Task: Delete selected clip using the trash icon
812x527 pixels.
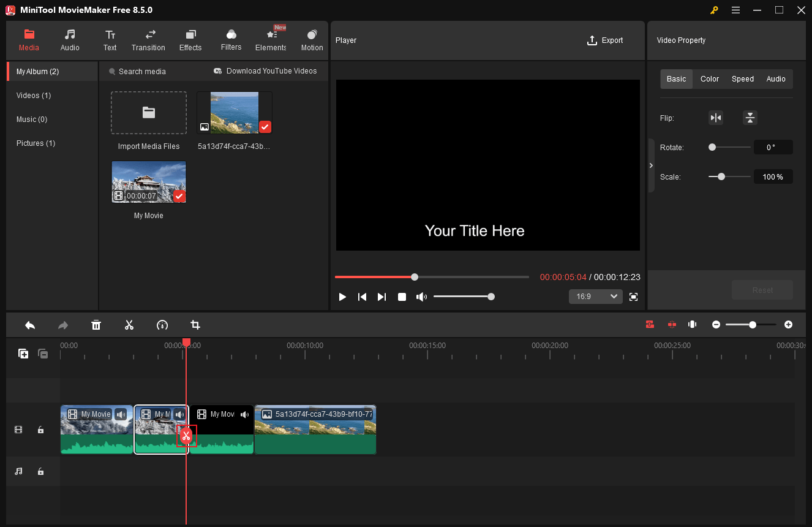Action: coord(96,325)
